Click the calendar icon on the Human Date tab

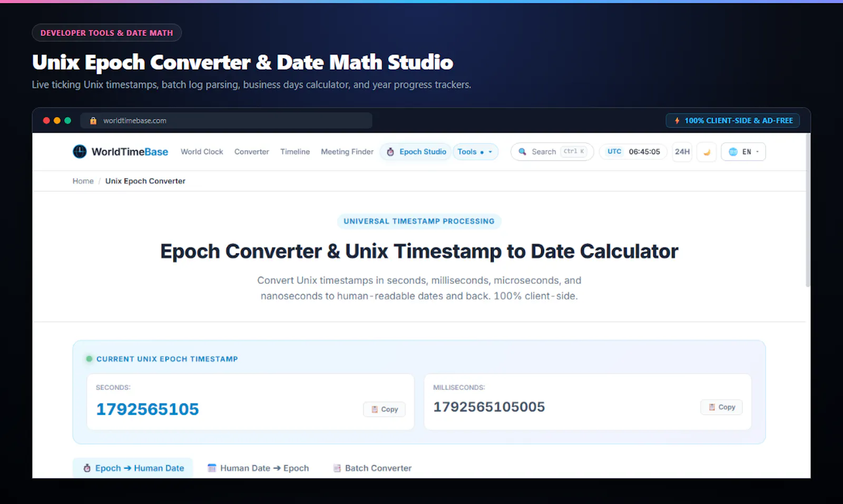coord(212,468)
